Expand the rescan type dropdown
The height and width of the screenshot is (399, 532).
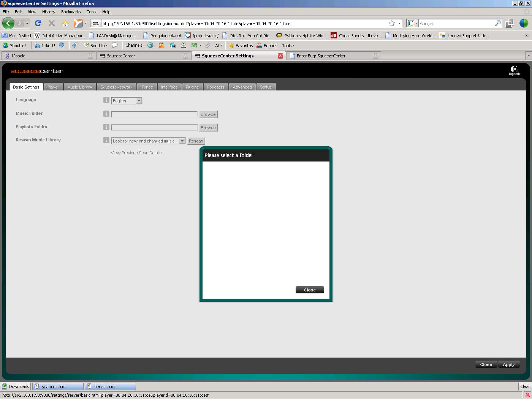pyautogui.click(x=182, y=141)
